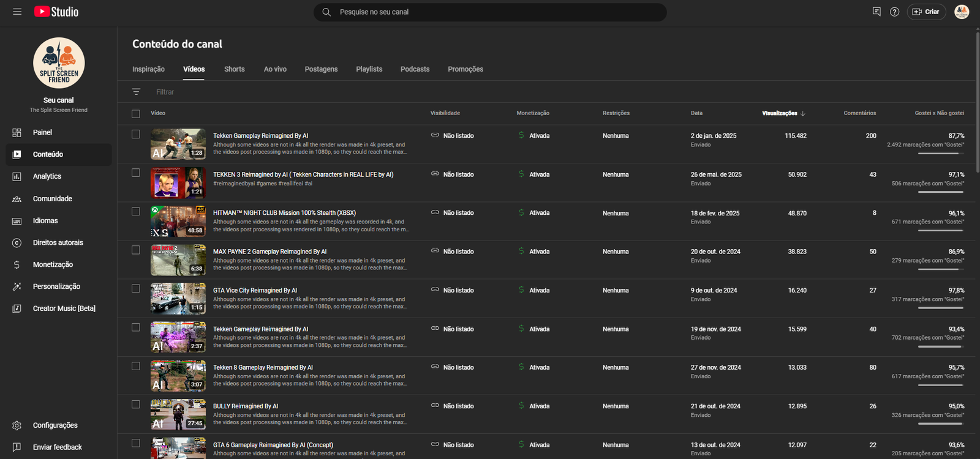Click unlisted link icon for GTA Vice City

(x=435, y=289)
